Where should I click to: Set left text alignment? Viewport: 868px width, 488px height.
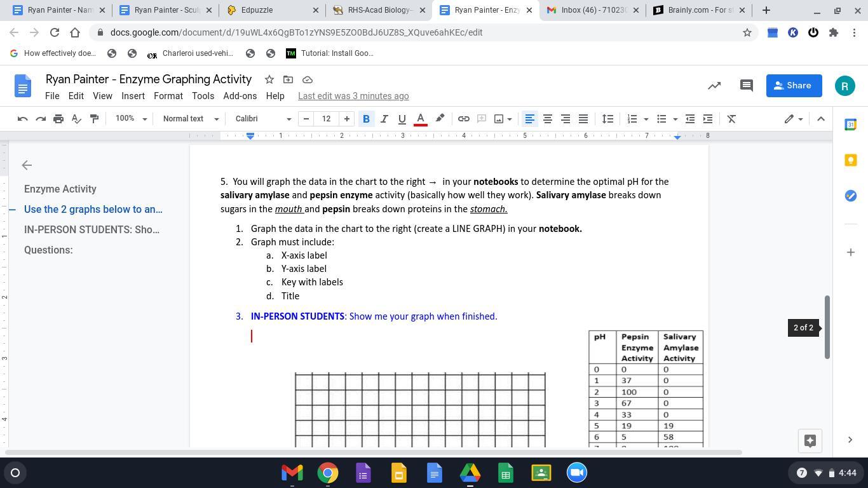click(x=529, y=119)
